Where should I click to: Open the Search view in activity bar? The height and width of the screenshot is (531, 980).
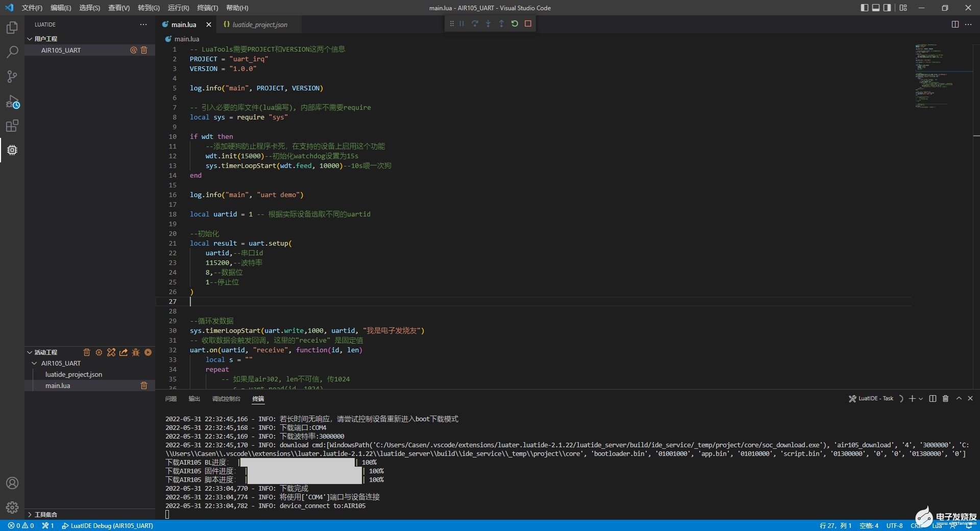pyautogui.click(x=12, y=52)
